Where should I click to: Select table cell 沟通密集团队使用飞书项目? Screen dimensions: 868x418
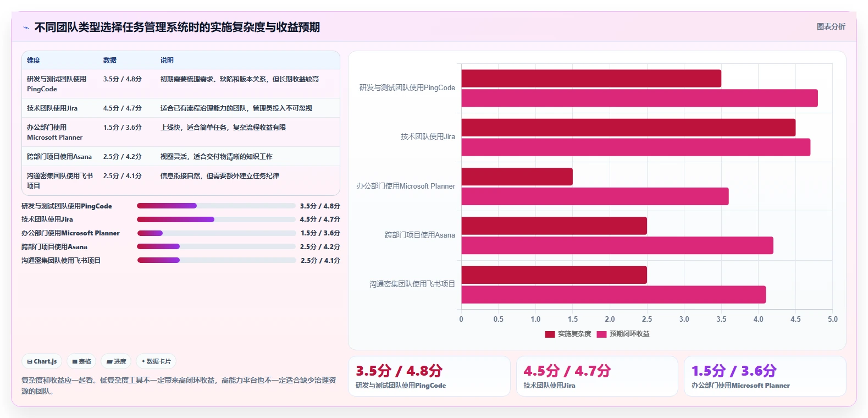60,181
